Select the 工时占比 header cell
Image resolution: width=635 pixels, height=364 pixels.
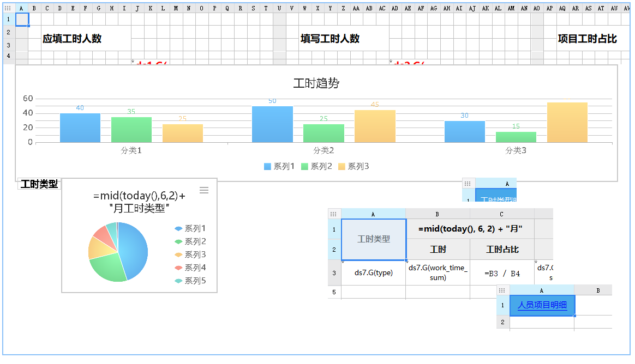(x=502, y=250)
